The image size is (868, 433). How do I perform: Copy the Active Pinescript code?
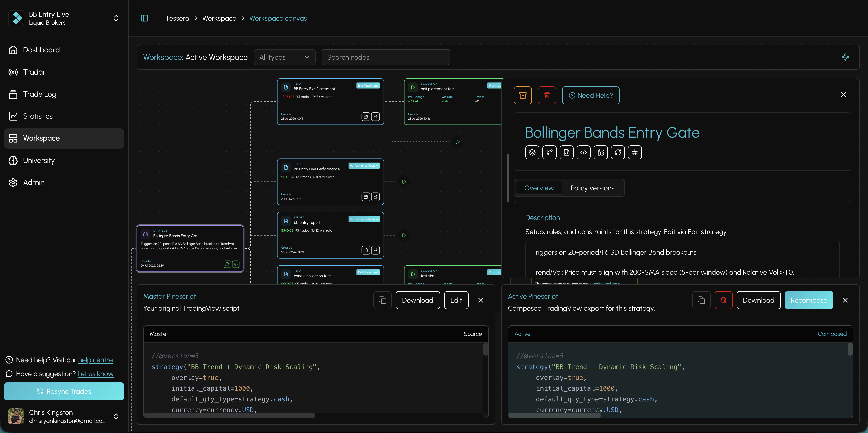click(x=701, y=300)
